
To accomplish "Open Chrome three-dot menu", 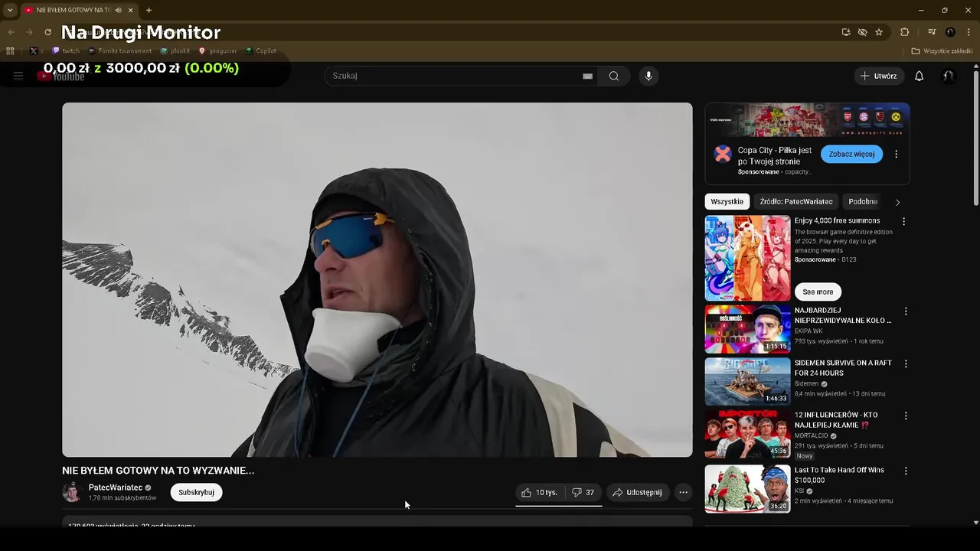I will click(x=969, y=32).
